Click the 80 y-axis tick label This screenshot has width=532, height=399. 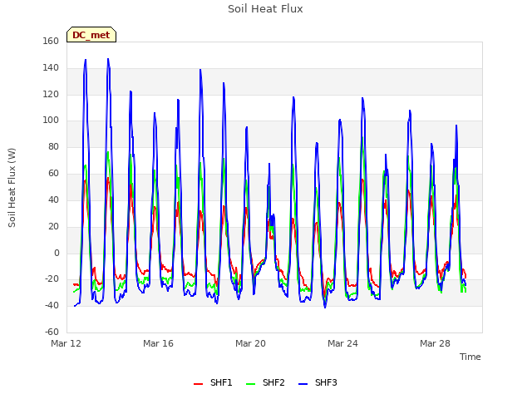[x=53, y=146]
